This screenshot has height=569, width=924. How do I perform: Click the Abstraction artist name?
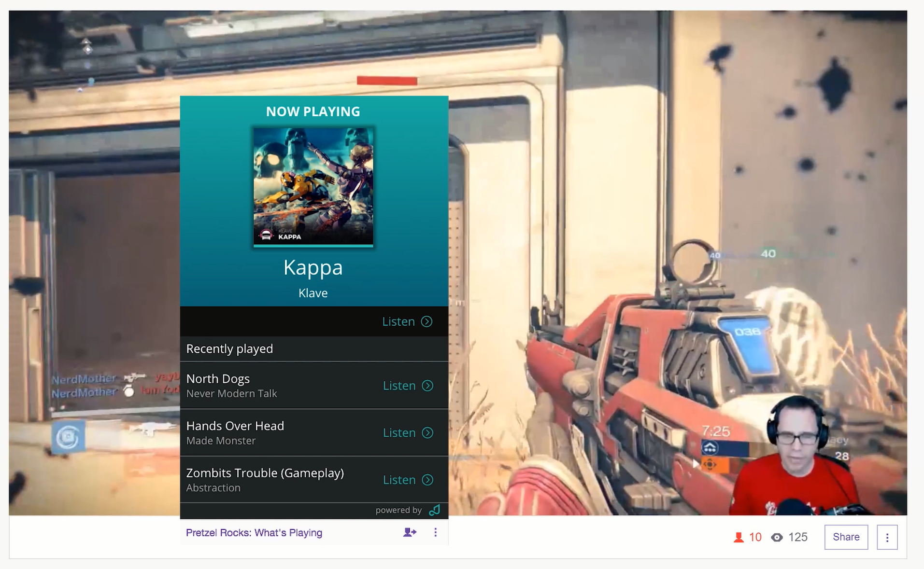coord(213,488)
